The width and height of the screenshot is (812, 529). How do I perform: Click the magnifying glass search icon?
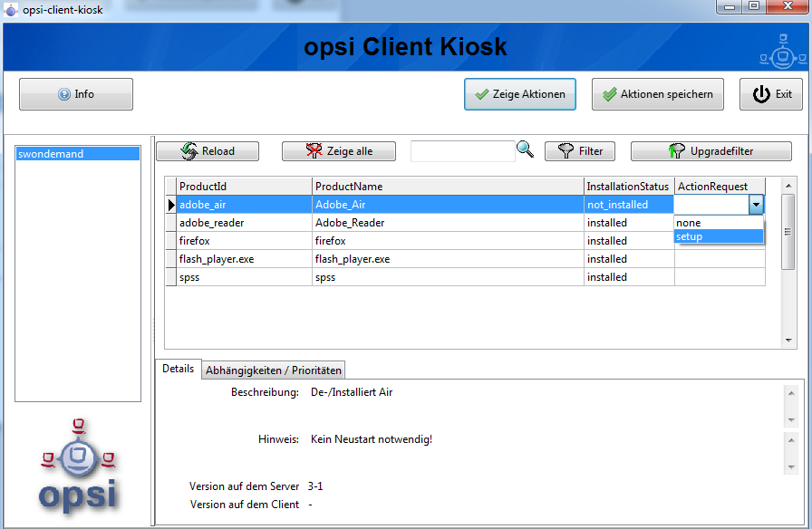pos(525,149)
